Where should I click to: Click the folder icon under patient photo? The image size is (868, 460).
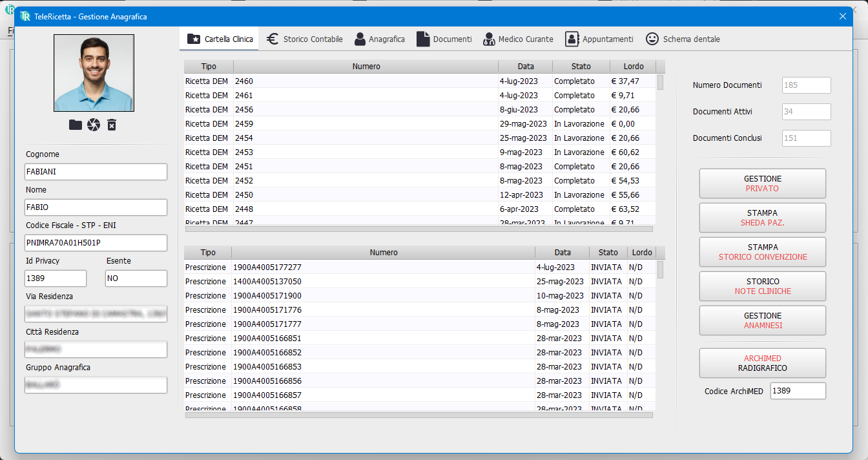click(x=76, y=125)
